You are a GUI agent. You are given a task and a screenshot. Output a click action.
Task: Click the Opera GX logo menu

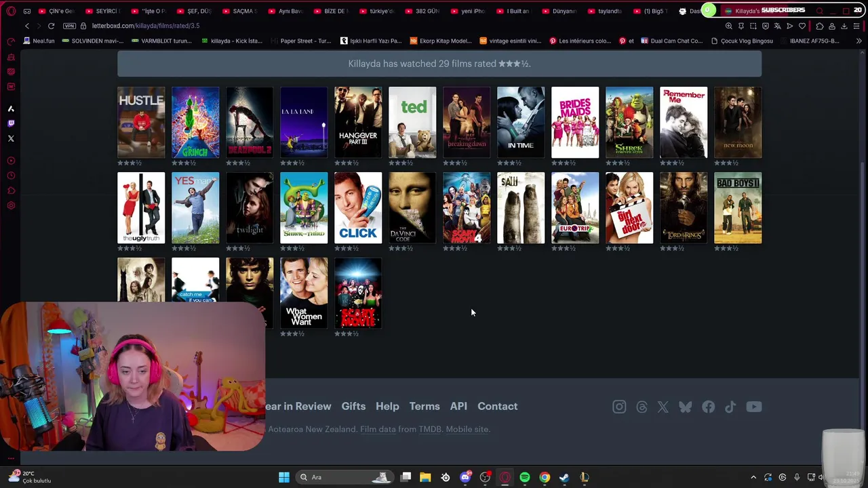[11, 11]
